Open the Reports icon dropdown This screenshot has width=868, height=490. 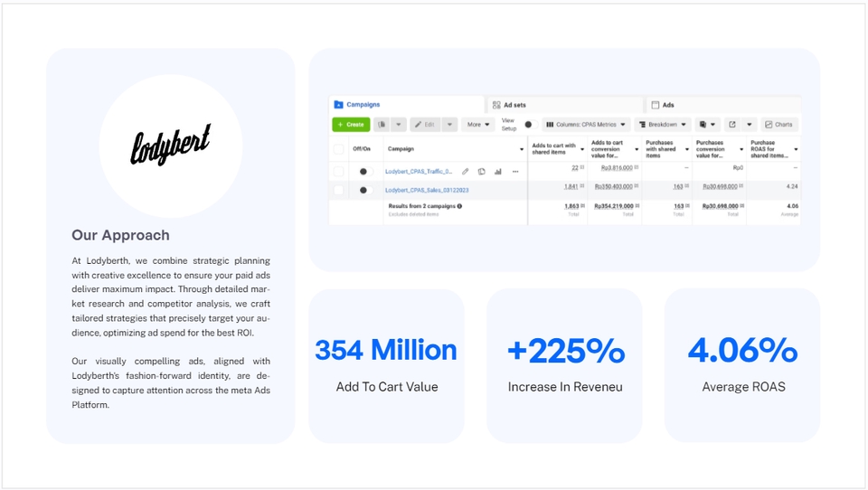[707, 125]
